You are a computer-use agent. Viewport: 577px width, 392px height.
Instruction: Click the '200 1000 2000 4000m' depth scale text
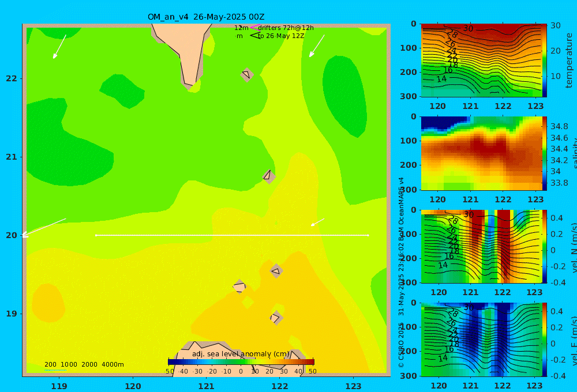coord(84,364)
